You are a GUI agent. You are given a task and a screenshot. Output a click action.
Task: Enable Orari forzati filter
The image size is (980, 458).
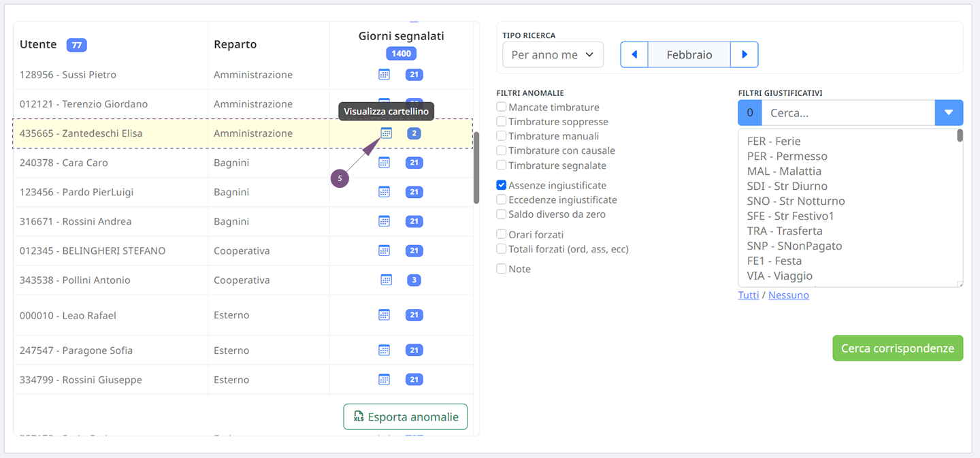502,234
